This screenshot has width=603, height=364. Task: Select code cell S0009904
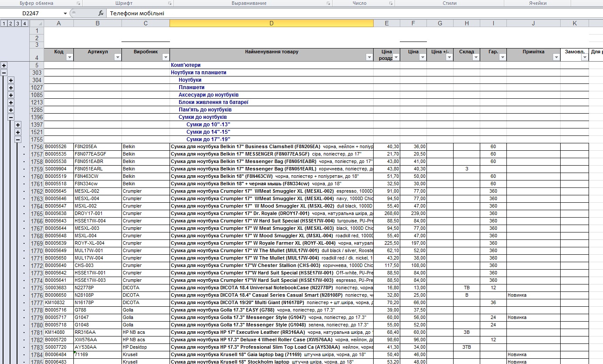click(59, 169)
